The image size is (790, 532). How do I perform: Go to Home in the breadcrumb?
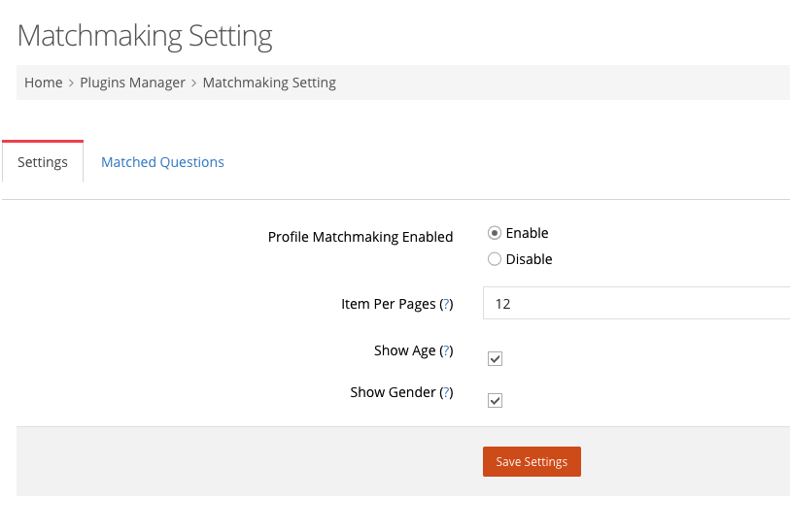44,83
